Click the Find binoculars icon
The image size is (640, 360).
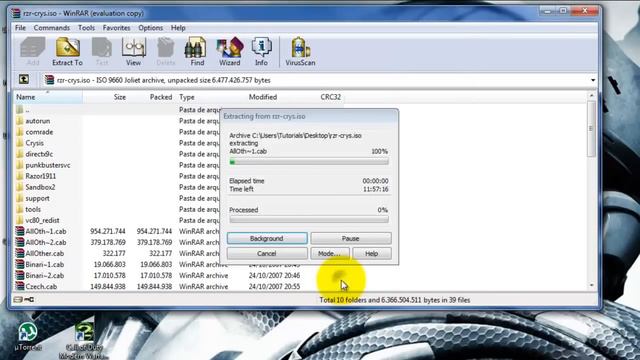point(197,51)
